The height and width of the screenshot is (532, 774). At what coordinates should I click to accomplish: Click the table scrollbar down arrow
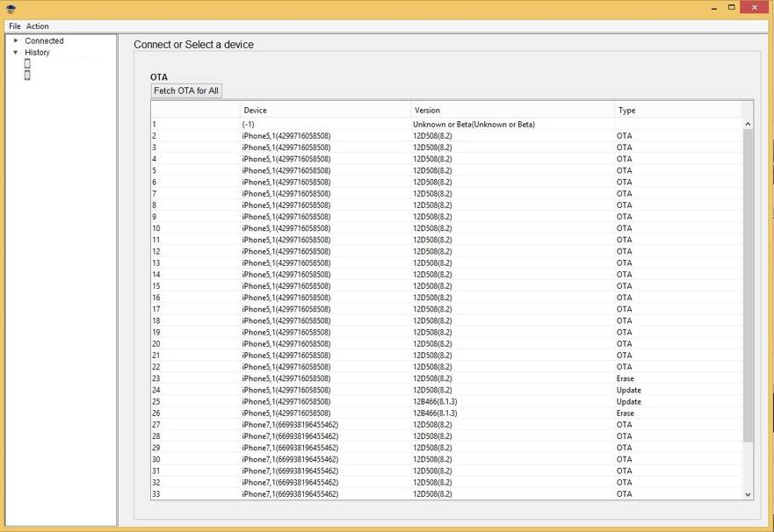pos(748,494)
